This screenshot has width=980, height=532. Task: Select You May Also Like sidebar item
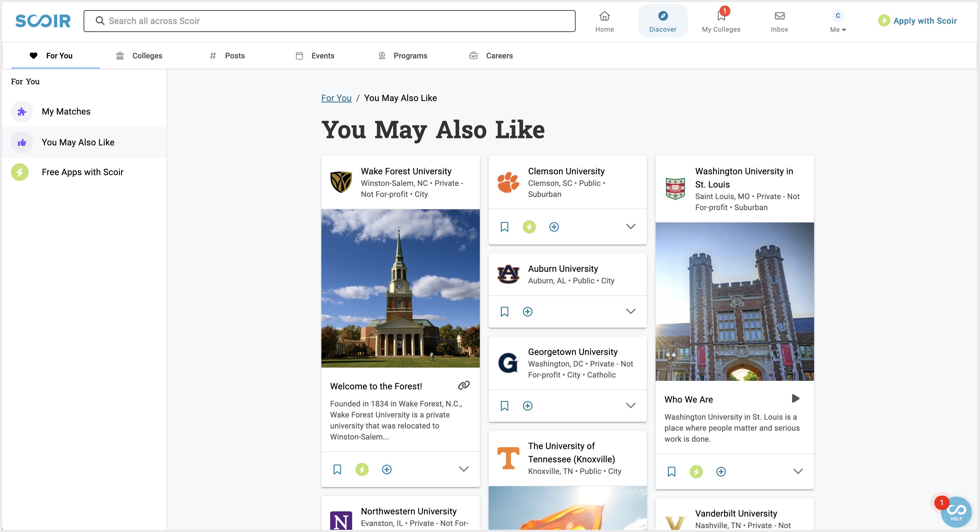pos(84,142)
